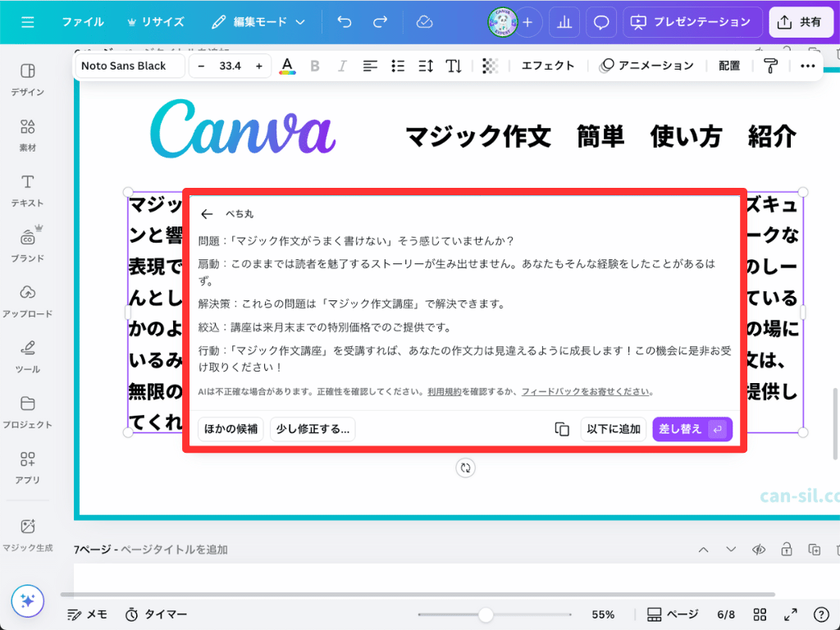
Task: Click ページタイトルを追加 for page 7
Action: [174, 550]
